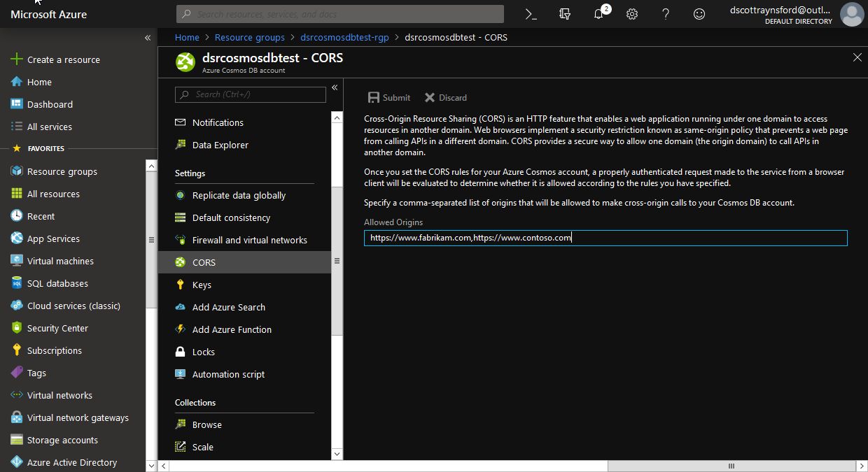Click the App Services icon
The image size is (868, 472).
pos(17,238)
